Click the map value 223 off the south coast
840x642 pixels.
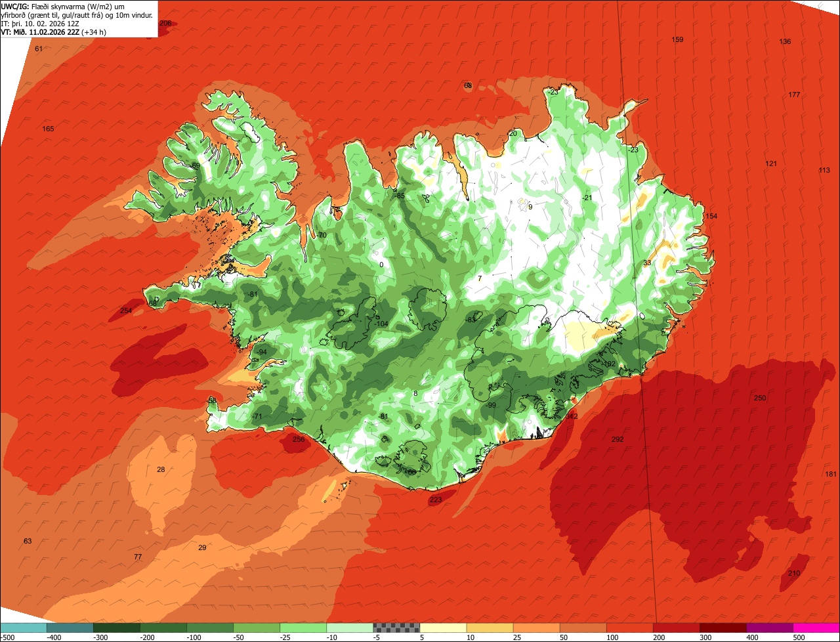[x=436, y=500]
